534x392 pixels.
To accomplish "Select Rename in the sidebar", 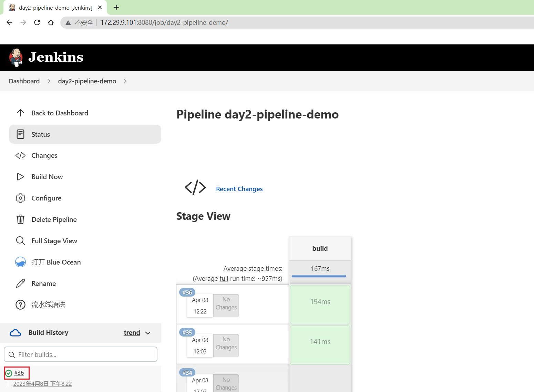I will (x=85, y=283).
